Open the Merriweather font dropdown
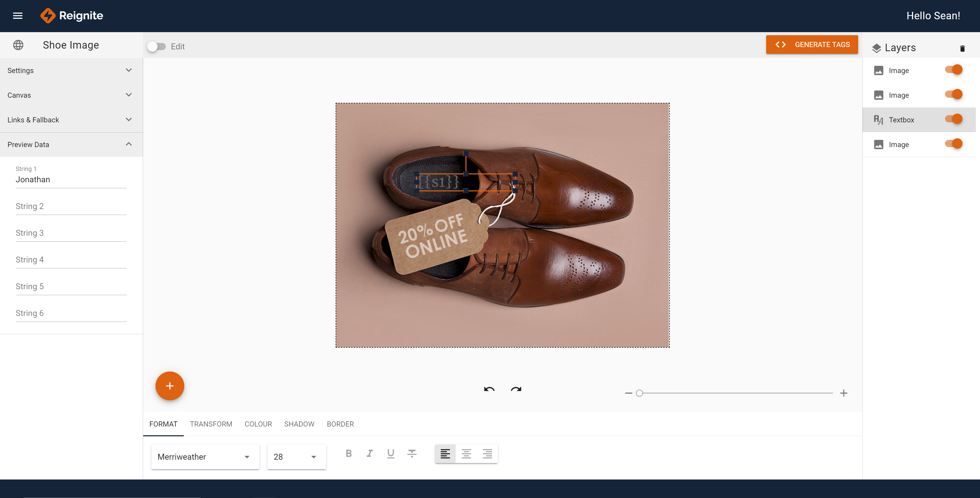Viewport: 980px width, 498px height. click(205, 457)
